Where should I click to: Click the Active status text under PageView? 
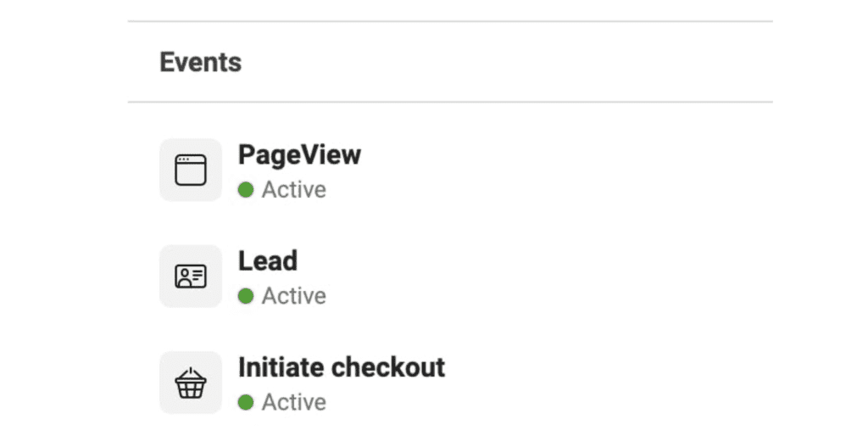pyautogui.click(x=293, y=190)
